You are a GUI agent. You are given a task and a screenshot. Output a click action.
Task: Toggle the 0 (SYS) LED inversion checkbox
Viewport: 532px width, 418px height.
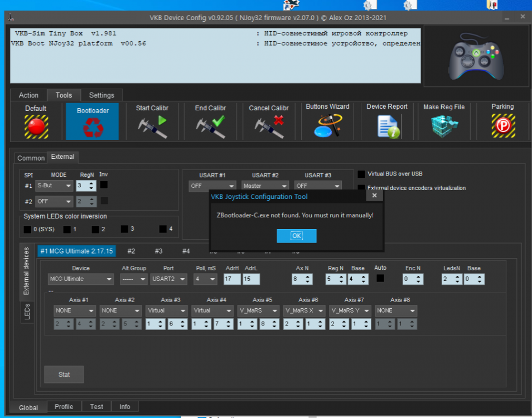[27, 229]
